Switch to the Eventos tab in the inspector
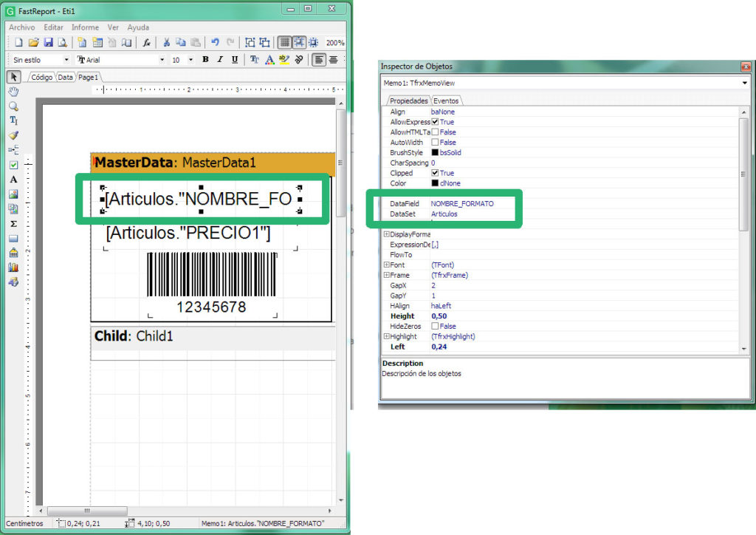The height and width of the screenshot is (535, 756). pos(446,100)
